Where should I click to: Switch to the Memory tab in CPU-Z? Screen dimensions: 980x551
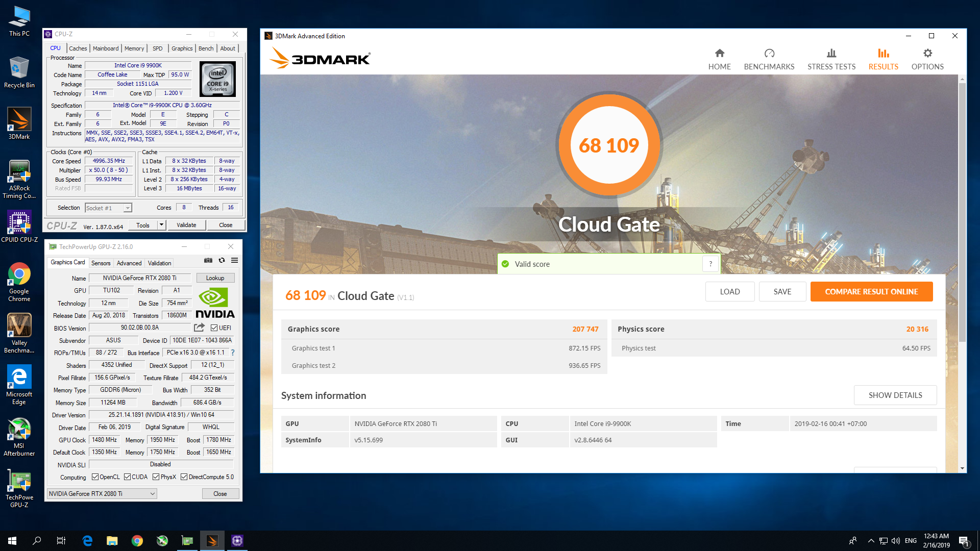(x=134, y=48)
